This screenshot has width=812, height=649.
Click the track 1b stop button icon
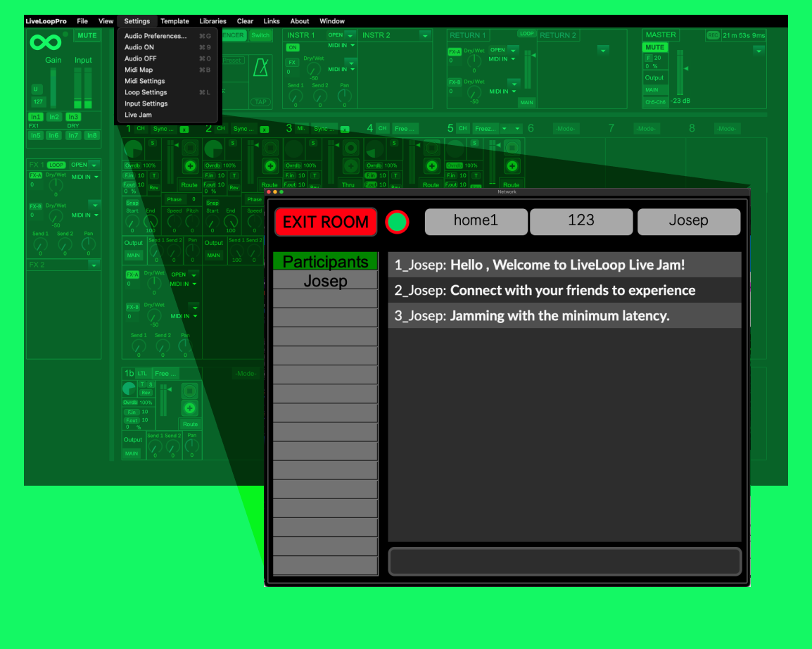click(189, 391)
